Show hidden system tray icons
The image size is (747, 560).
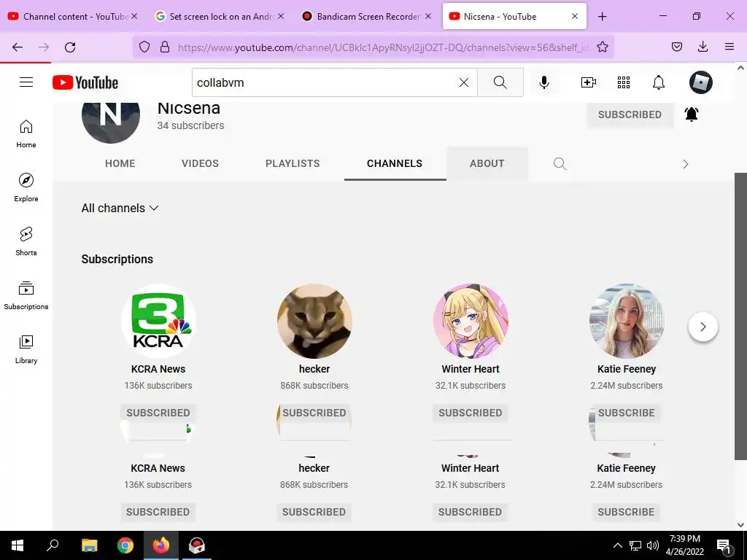(x=617, y=545)
